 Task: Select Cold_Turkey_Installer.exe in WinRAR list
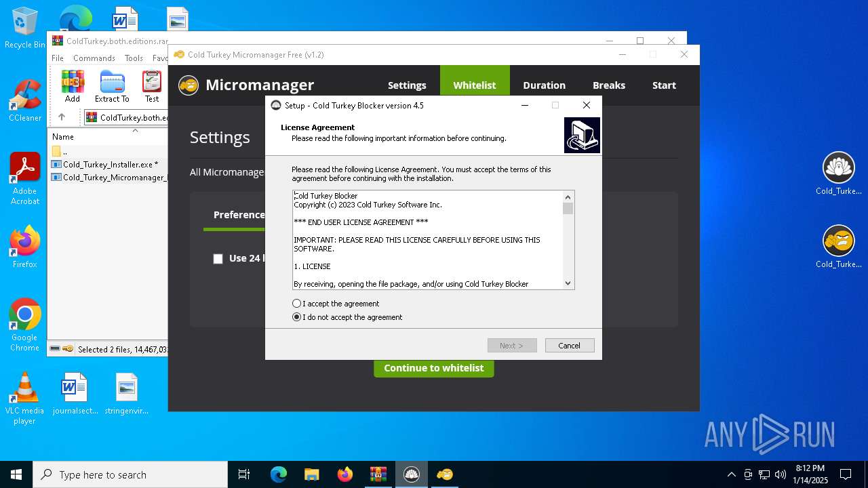tap(108, 165)
